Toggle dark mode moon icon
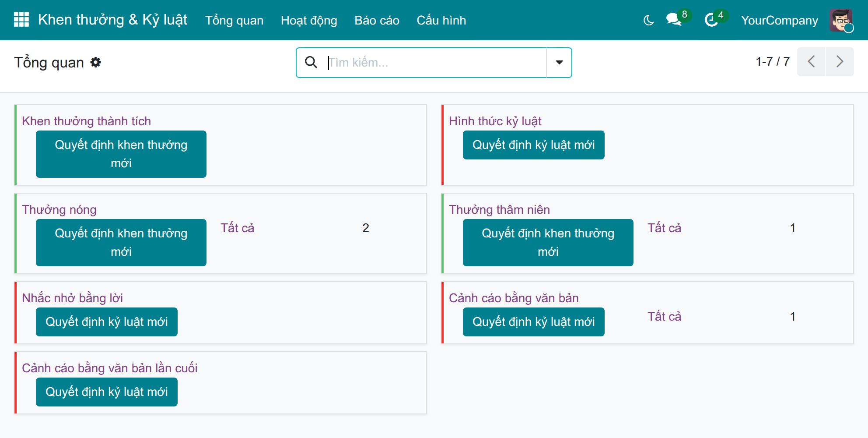The height and width of the screenshot is (438, 868). pyautogui.click(x=648, y=20)
